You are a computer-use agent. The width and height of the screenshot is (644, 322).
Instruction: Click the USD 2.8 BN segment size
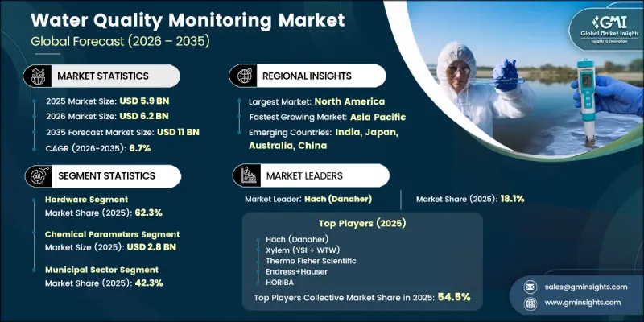coord(151,247)
